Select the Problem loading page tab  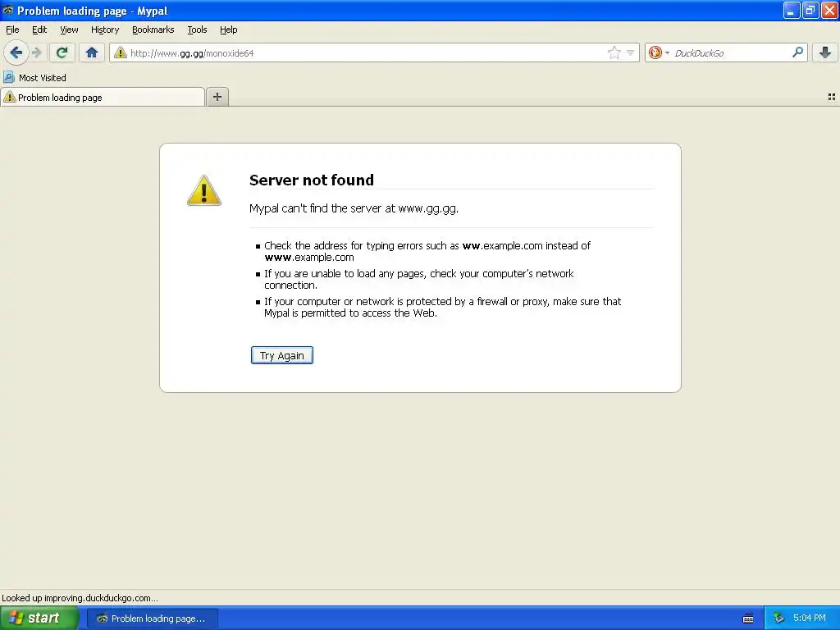click(x=103, y=97)
